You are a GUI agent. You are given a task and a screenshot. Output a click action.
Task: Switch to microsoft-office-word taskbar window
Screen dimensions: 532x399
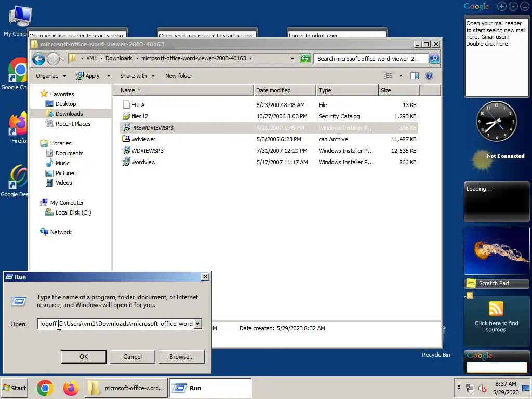[126, 388]
